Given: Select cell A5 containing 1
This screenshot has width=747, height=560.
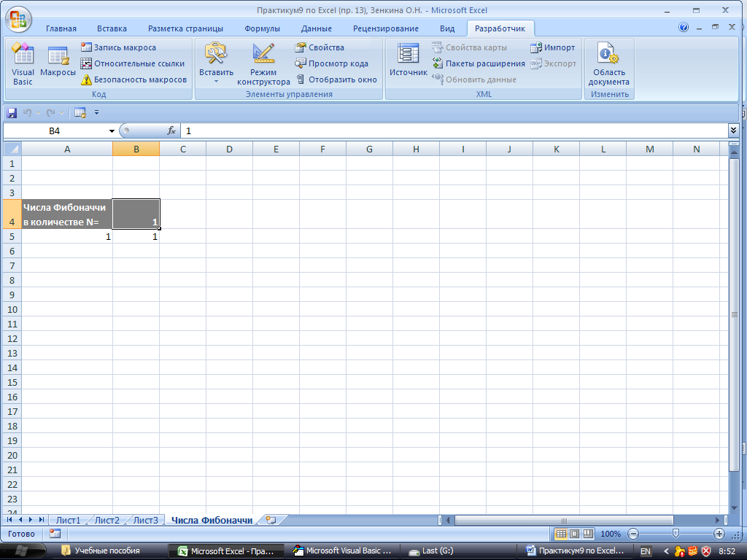Looking at the screenshot, I should coord(66,236).
